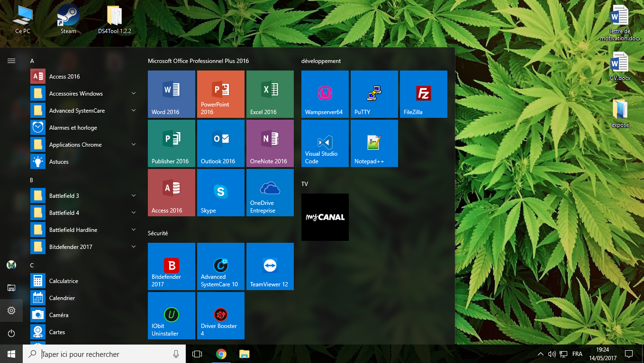The image size is (644, 363).
Task: Expand Start menu hamburger button
Action: [11, 61]
